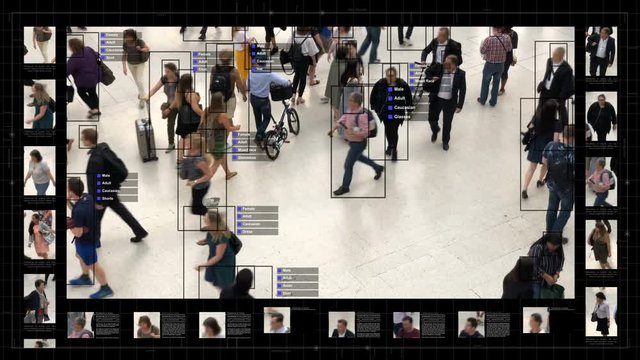The height and width of the screenshot is (360, 640).
Task: Click the blue square marker beside the "Dress" tag
Action: tap(239, 232)
